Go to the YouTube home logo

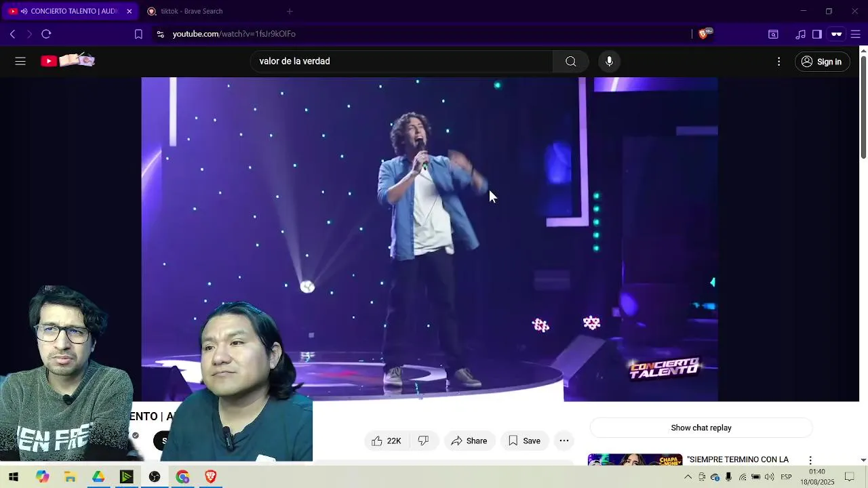[x=68, y=61]
